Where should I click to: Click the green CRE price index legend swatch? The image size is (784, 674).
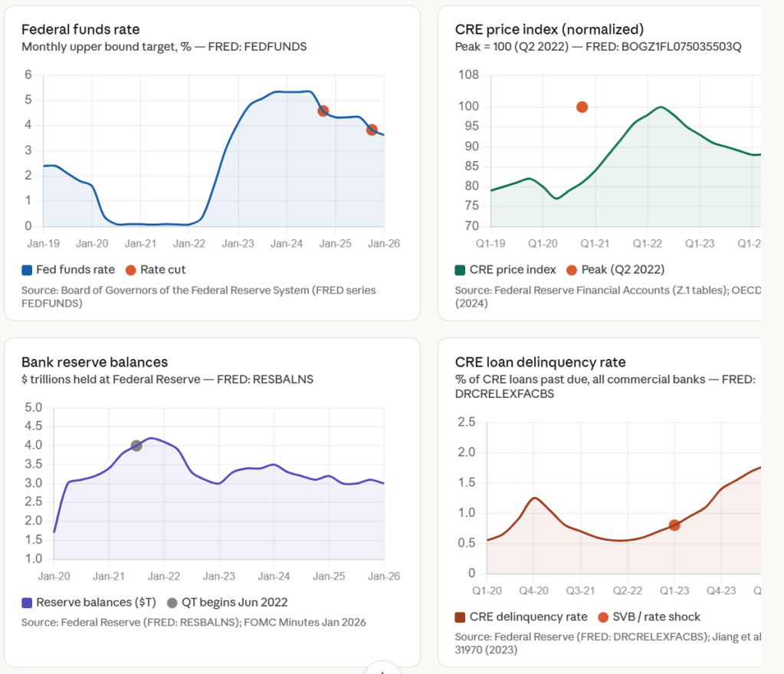click(x=461, y=270)
